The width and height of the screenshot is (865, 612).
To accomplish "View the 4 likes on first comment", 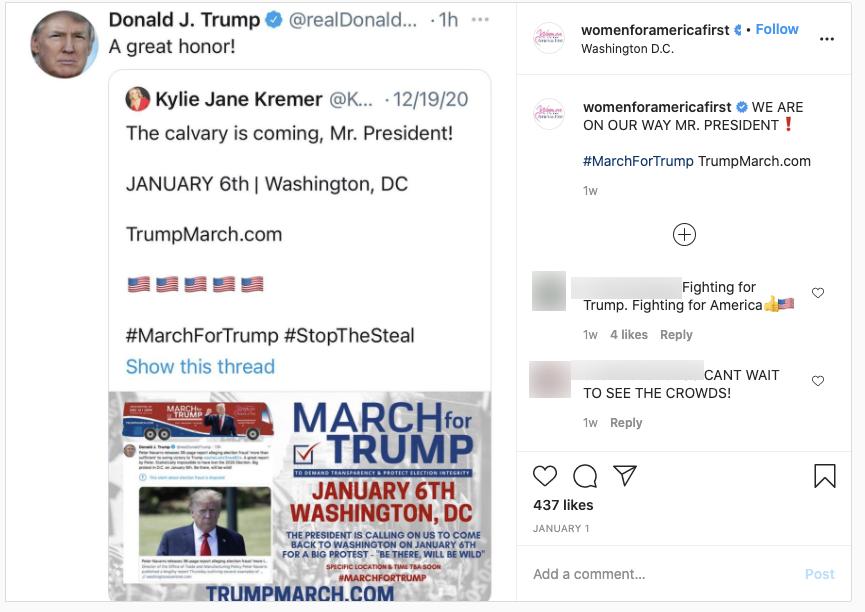I will pyautogui.click(x=628, y=334).
